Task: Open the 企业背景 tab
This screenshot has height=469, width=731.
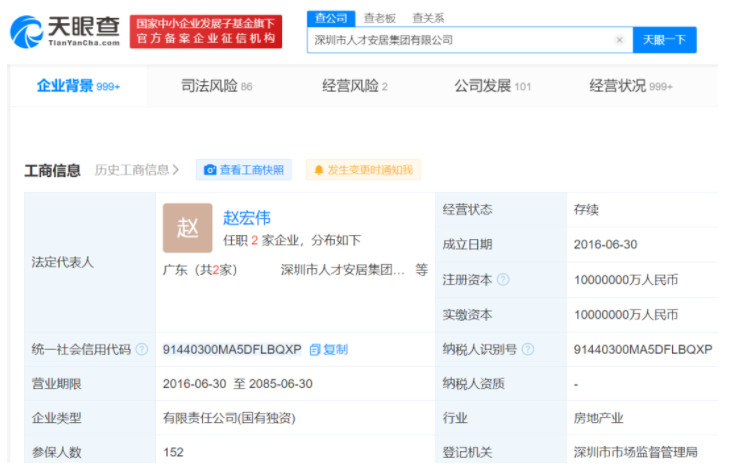Action: tap(78, 86)
